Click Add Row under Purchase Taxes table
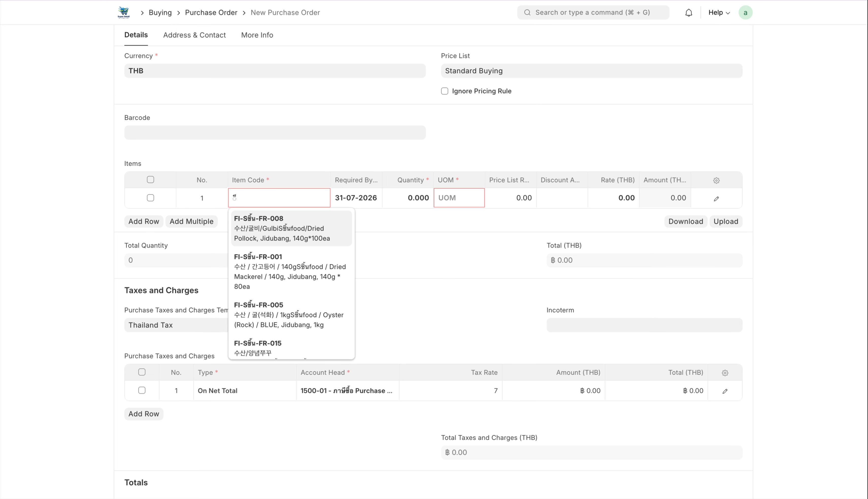 144,414
